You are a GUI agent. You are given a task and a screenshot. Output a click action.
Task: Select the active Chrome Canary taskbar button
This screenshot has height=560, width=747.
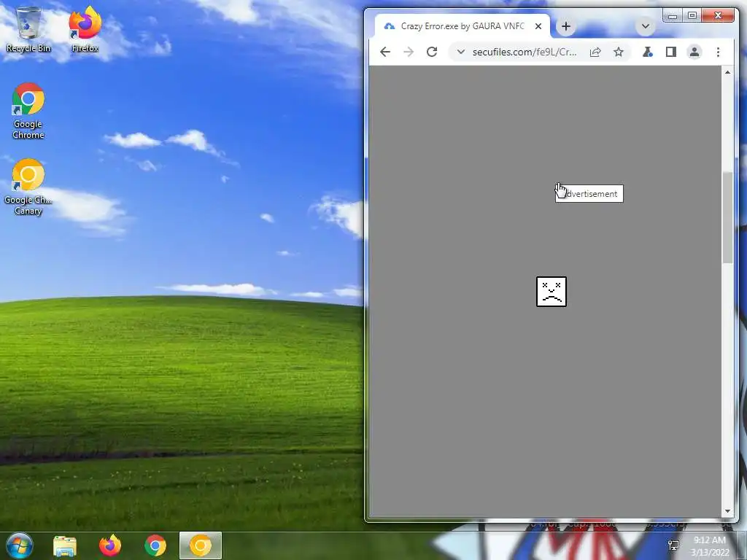click(x=201, y=545)
